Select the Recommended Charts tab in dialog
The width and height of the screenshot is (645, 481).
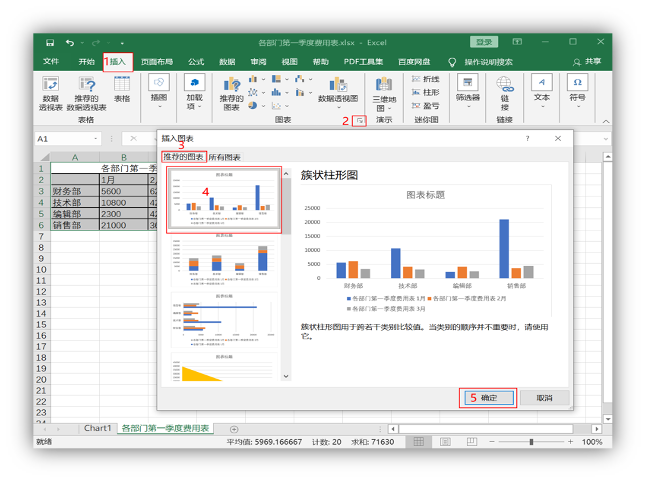[x=183, y=157]
